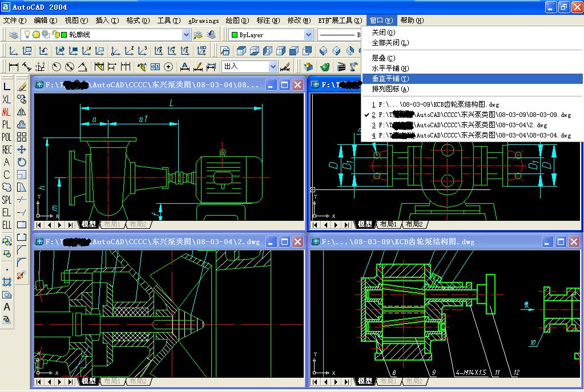The image size is (584, 392).
Task: Toggle the lightbulb to turn off 轮廓线 layer
Action: [x=27, y=35]
